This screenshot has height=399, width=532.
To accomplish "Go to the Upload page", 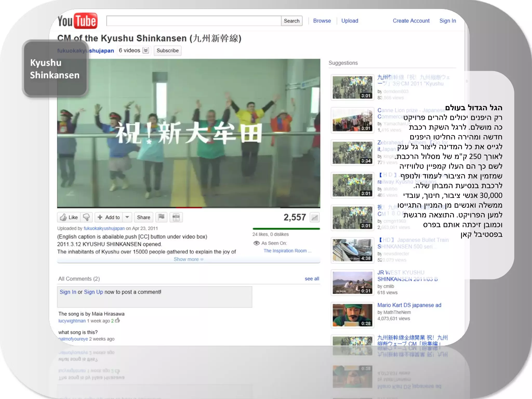I will click(349, 21).
